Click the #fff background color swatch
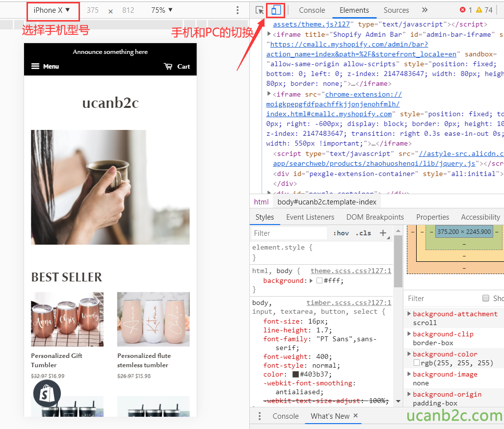Viewport: 504px width, 429px height. pyautogui.click(x=319, y=280)
